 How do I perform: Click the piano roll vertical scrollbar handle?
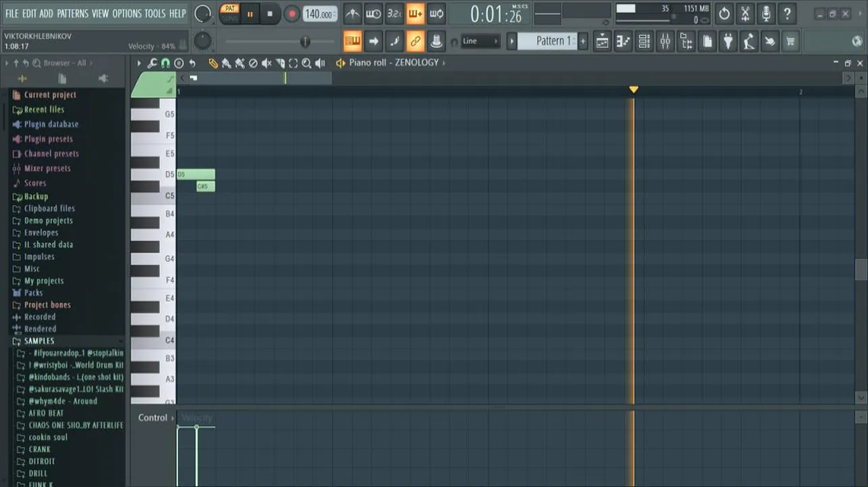tap(861, 269)
